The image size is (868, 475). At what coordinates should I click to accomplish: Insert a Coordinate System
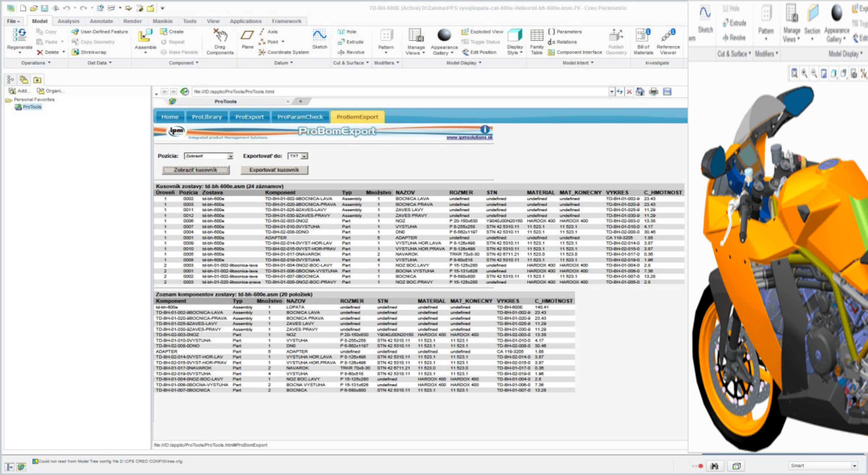[284, 52]
